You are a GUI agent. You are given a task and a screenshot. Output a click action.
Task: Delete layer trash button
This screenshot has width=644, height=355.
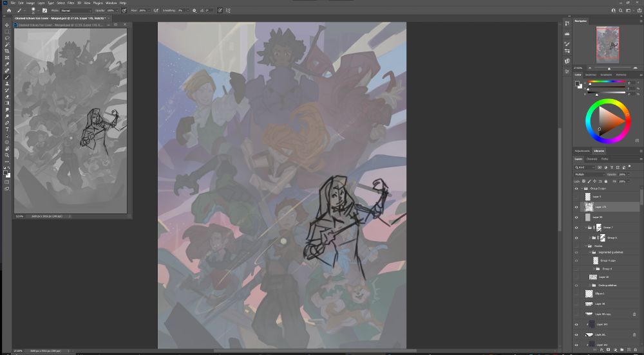coord(636,350)
